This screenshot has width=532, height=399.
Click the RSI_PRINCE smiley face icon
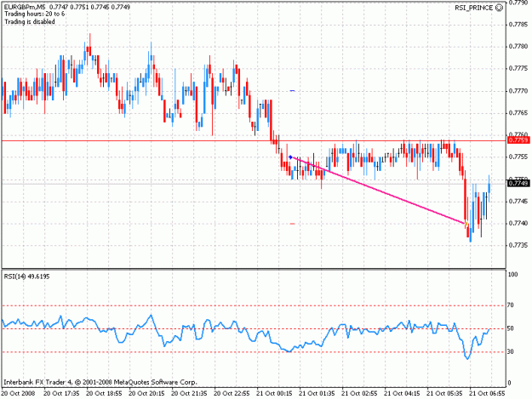(499, 8)
